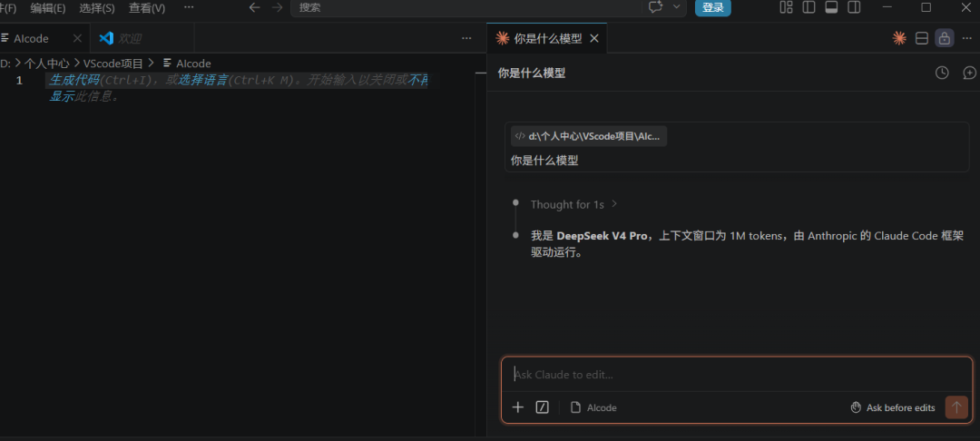Viewport: 980px width, 441px height.
Task: Open the past conversations clock icon
Action: (x=942, y=73)
